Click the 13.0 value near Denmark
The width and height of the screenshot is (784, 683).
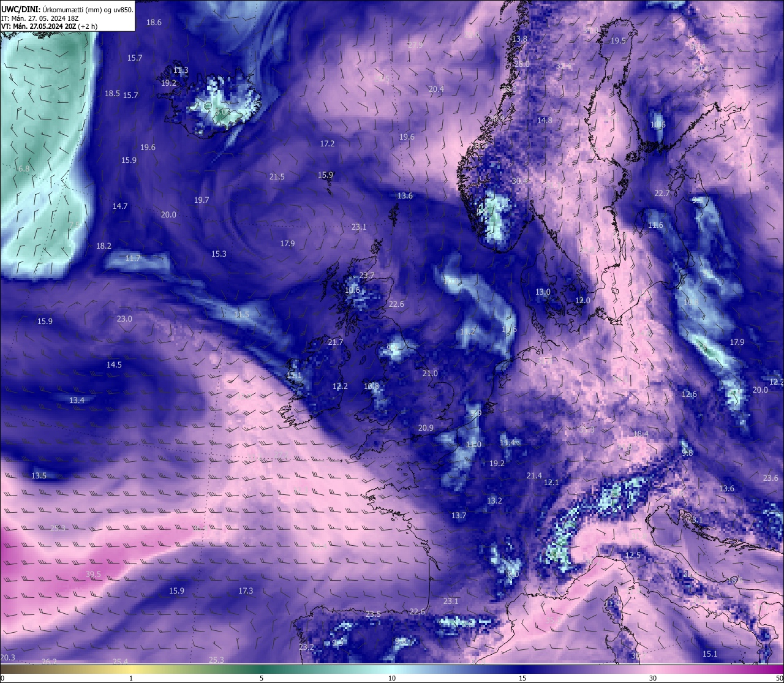pos(543,292)
